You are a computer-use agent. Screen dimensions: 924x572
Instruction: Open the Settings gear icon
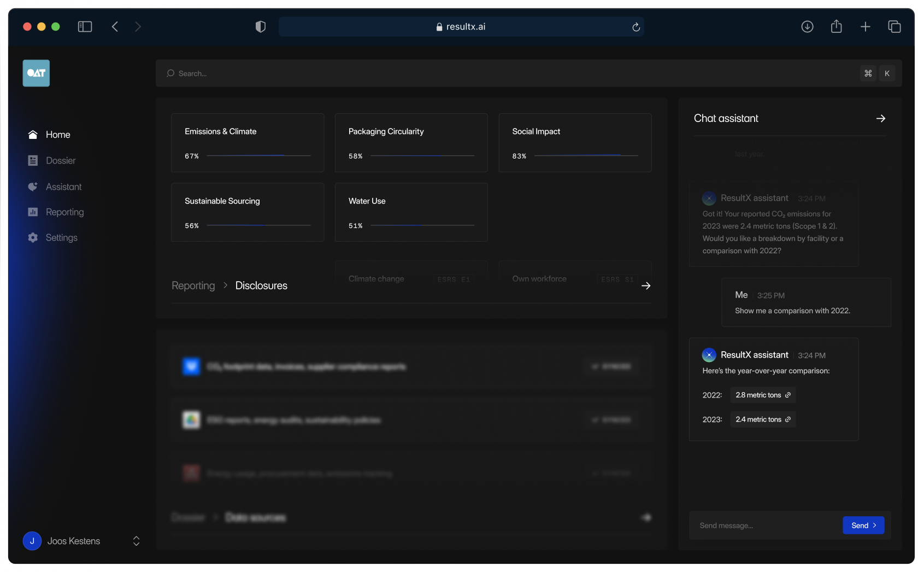32,237
